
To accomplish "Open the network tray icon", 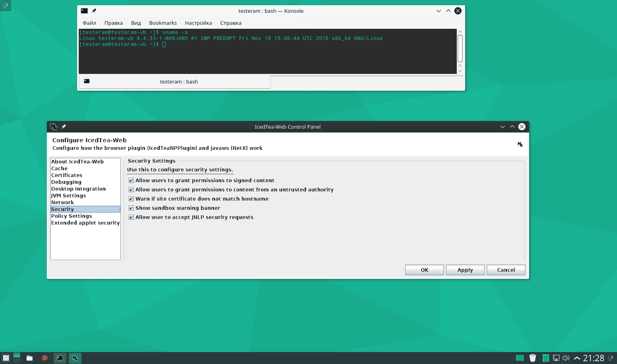I will [x=556, y=358].
